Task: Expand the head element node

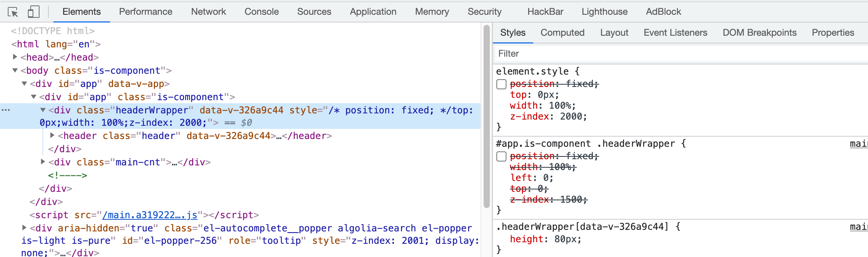Action: pos(15,57)
